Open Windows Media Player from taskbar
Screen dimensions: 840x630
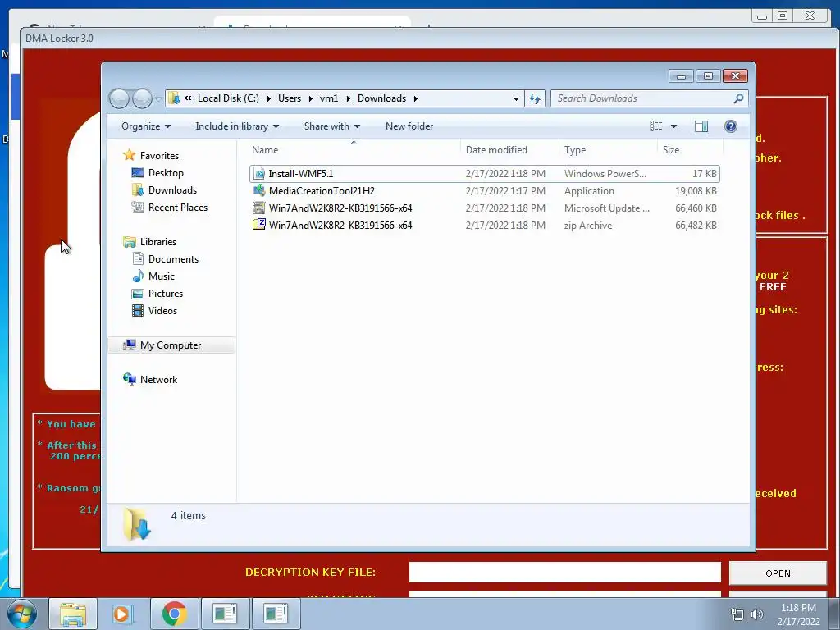(x=123, y=614)
